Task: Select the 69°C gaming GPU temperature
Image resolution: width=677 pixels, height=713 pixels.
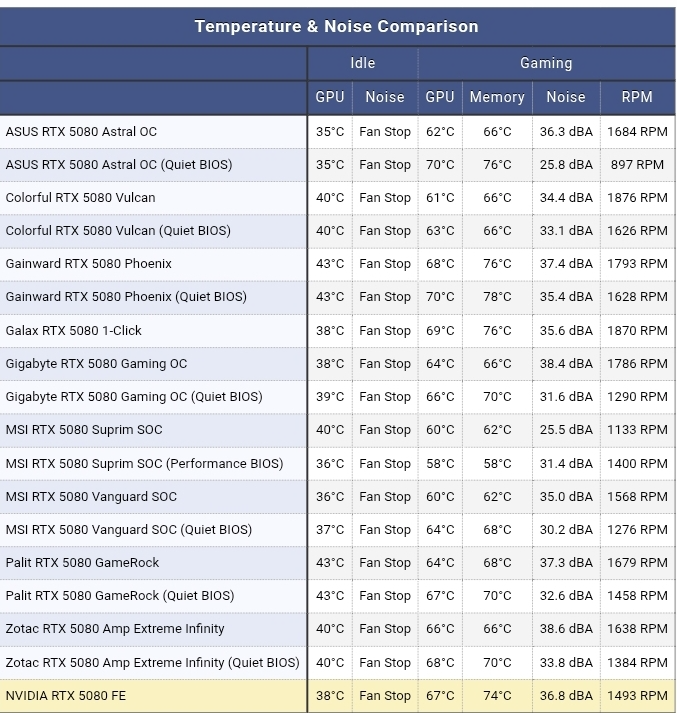Action: point(440,331)
